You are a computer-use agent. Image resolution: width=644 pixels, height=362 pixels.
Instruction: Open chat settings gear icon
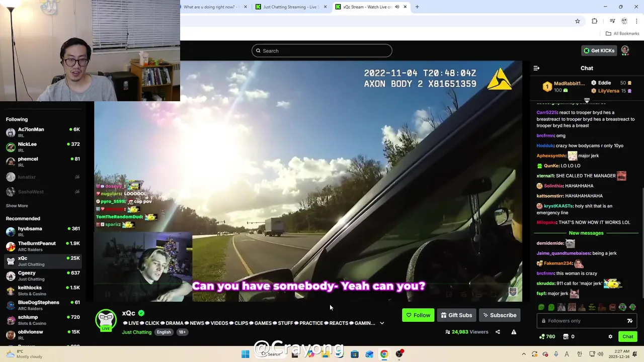610,336
